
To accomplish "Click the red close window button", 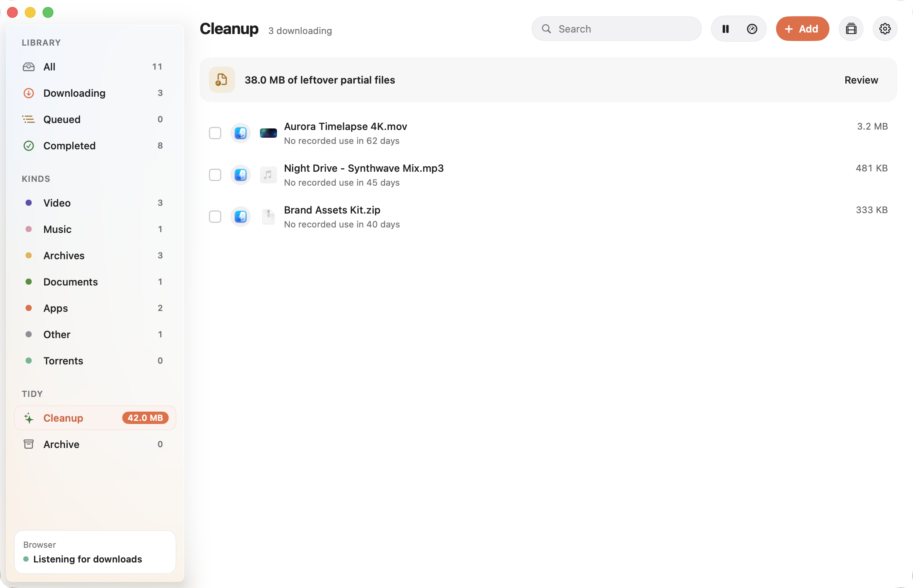I will click(x=12, y=13).
